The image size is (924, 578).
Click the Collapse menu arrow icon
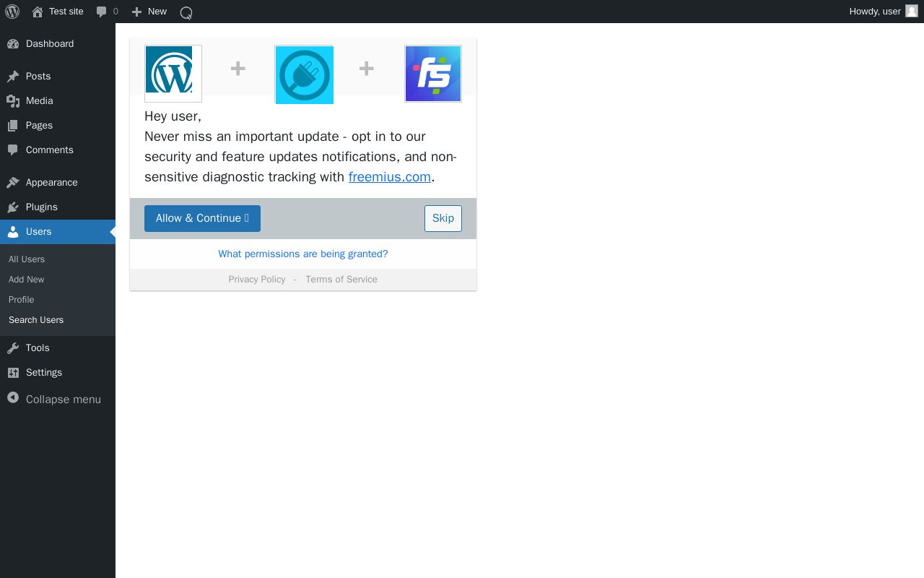click(x=13, y=397)
